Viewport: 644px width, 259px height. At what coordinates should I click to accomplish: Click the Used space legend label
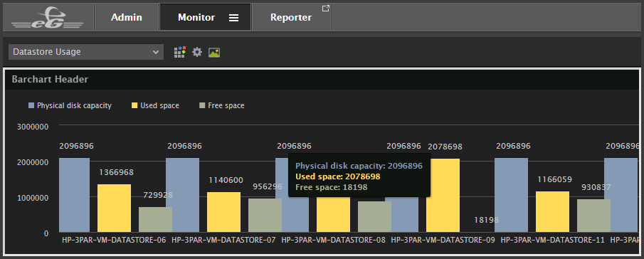click(160, 105)
